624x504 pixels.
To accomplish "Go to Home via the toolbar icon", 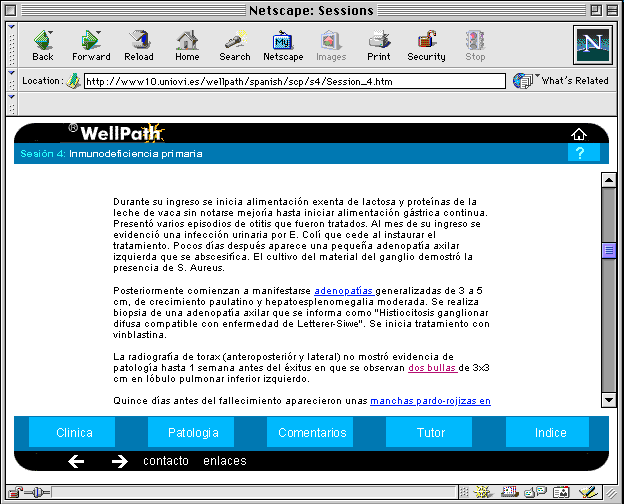I will click(187, 45).
